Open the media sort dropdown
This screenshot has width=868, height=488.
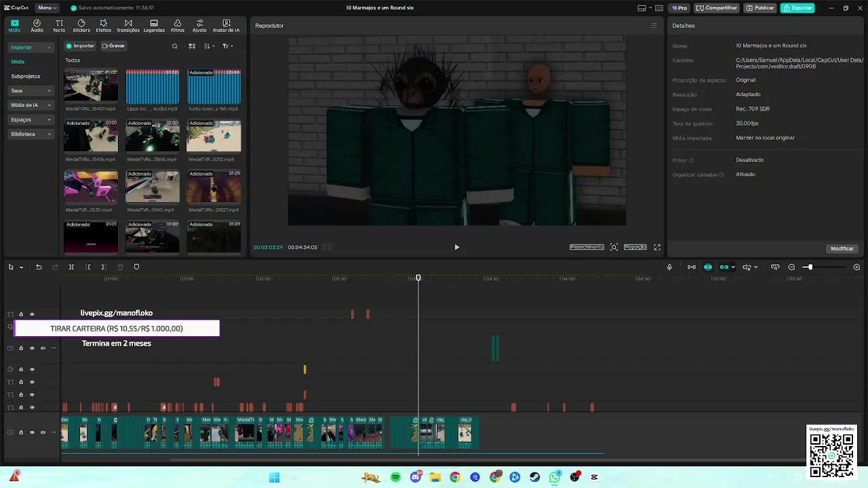pos(210,46)
